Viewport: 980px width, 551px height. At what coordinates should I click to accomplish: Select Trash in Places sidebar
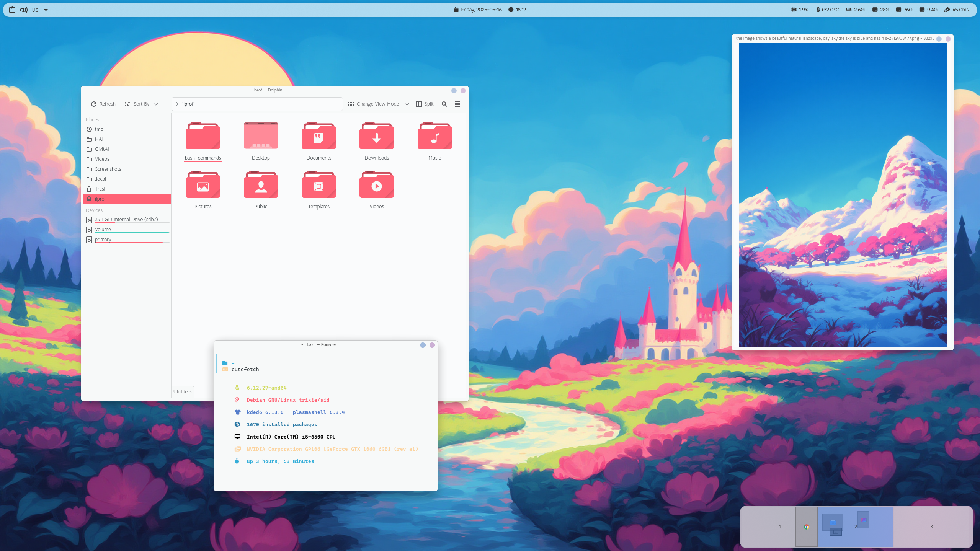coord(101,189)
